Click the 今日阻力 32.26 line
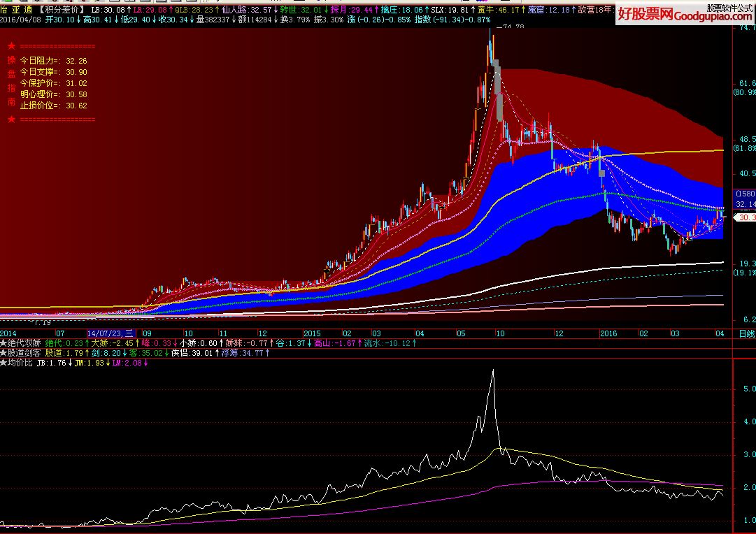The width and height of the screenshot is (756, 534). click(x=54, y=61)
